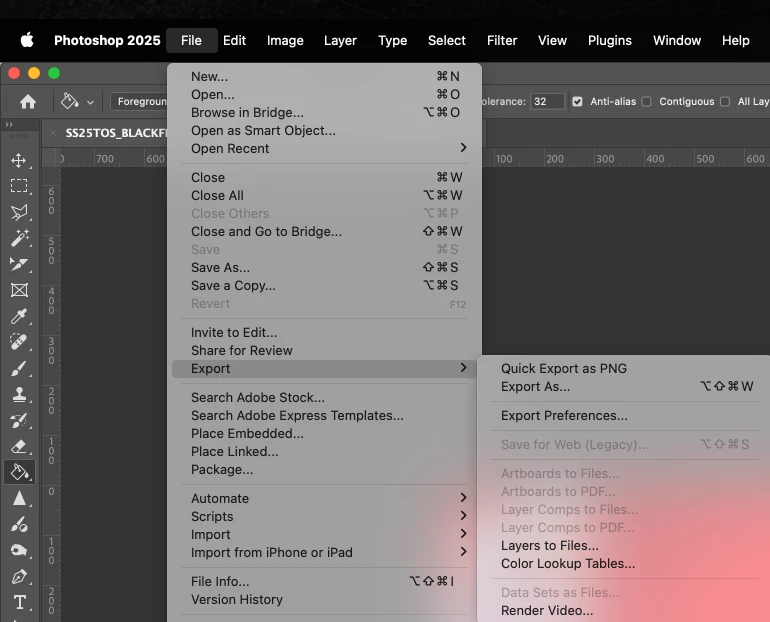This screenshot has height=622, width=770.
Task: Select the Eraser tool
Action: pyautogui.click(x=19, y=446)
